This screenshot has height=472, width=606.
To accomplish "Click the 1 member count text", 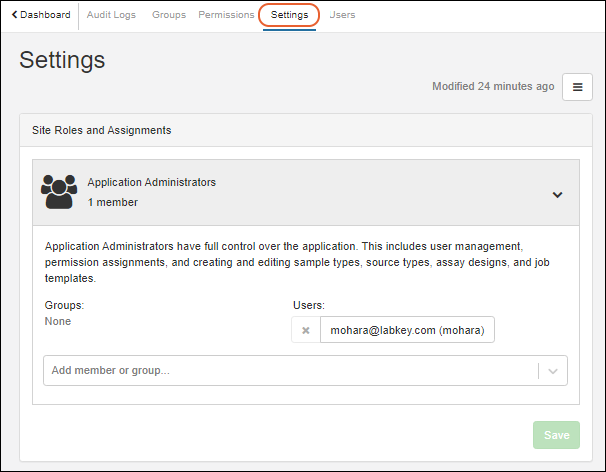I will click(112, 202).
